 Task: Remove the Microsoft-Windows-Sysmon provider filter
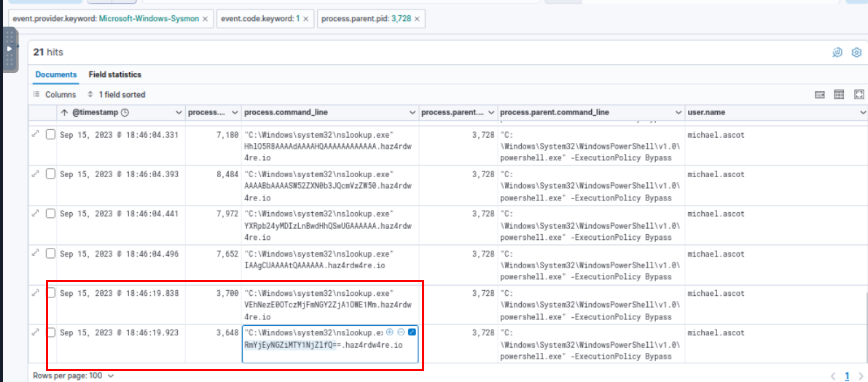(x=205, y=18)
